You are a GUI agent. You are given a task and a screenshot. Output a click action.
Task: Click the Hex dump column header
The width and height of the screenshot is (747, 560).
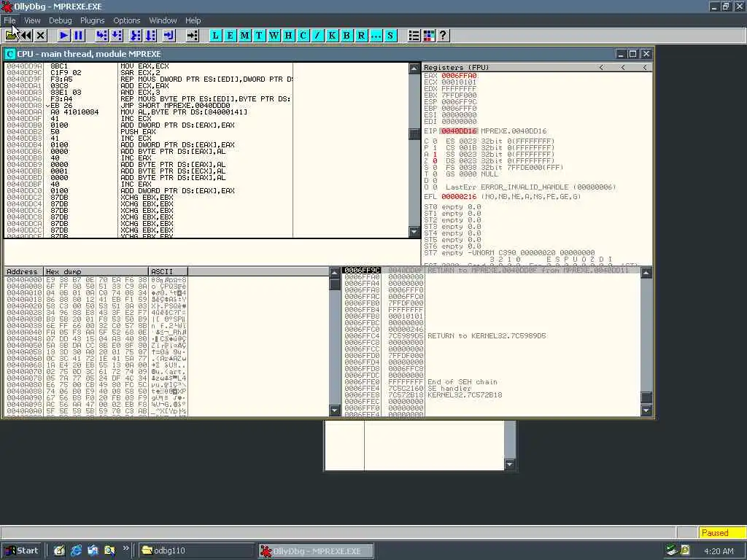96,271
